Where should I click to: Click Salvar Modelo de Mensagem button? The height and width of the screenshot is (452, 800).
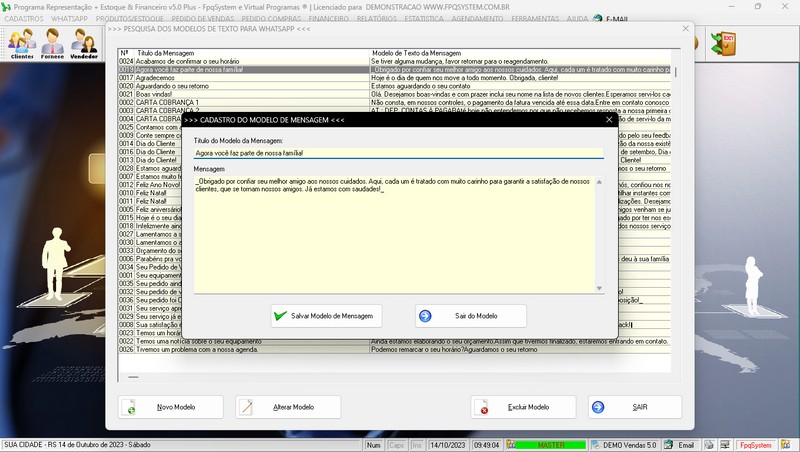pos(326,316)
